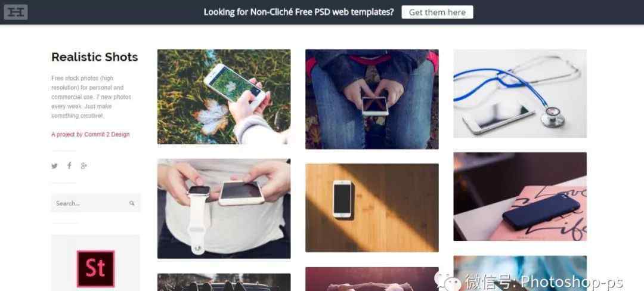Open the partially visible blue photo at bottom right
The height and width of the screenshot is (291, 644).
click(520, 273)
